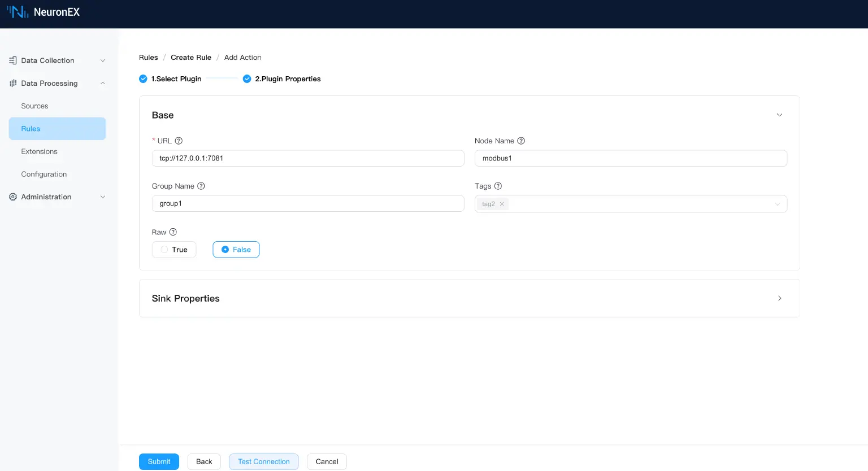
Task: Click the help icon beside Tags
Action: tap(498, 186)
